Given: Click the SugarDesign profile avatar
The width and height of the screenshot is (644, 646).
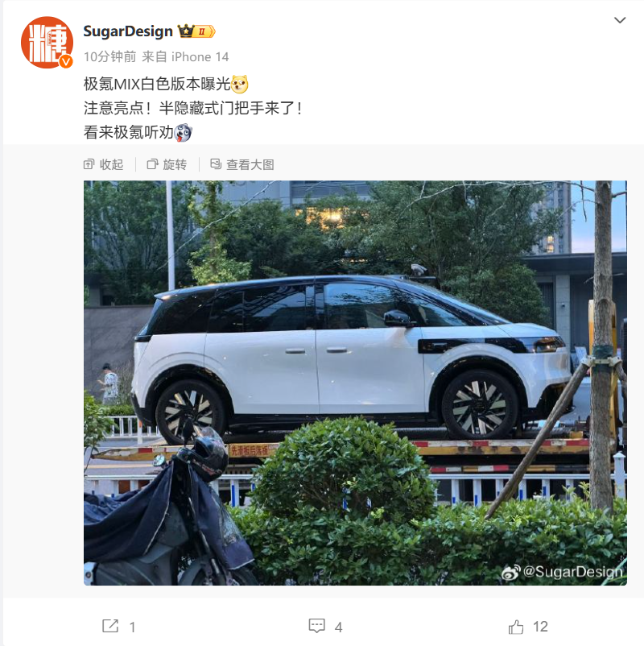Looking at the screenshot, I should click(x=47, y=42).
